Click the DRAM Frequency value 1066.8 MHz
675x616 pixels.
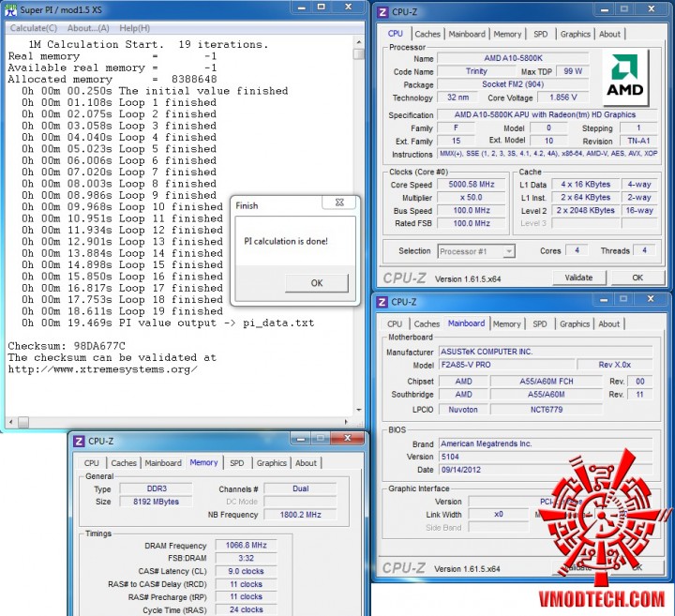point(247,545)
